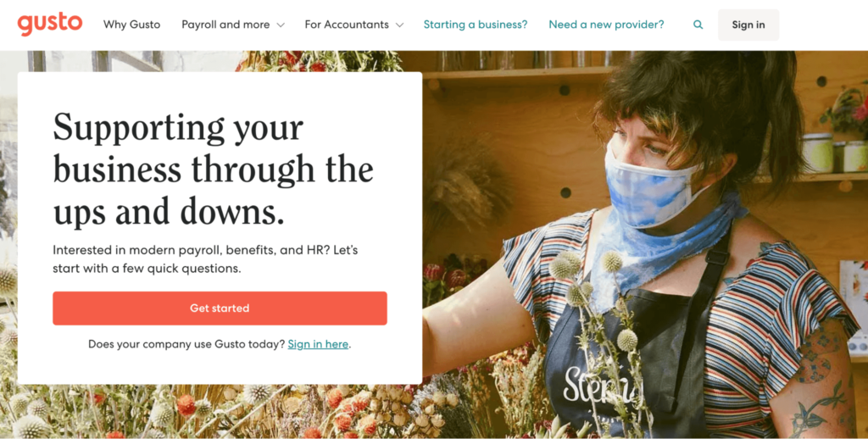Follow the Starting a business? link

click(476, 25)
